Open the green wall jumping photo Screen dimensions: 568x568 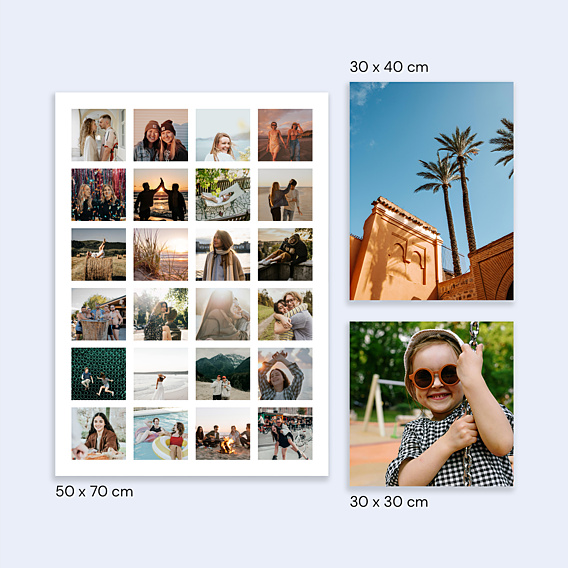(99, 374)
